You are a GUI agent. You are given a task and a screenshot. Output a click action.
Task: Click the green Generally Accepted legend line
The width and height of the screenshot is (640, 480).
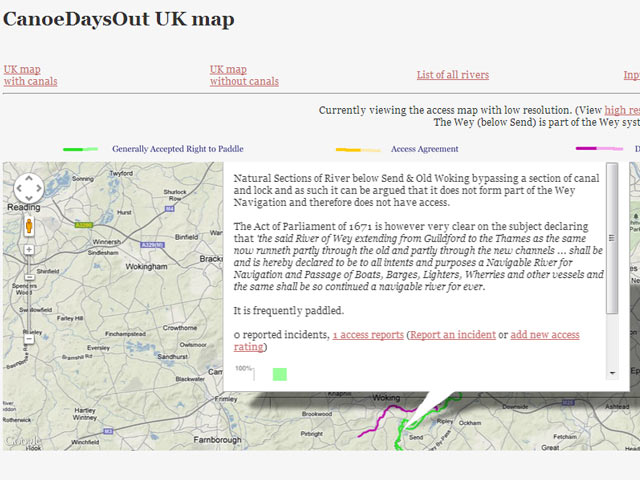pos(80,149)
